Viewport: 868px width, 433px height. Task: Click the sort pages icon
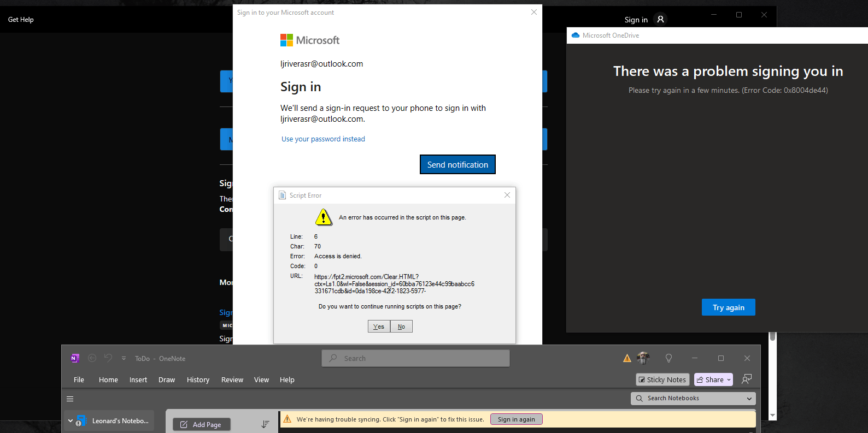(265, 424)
